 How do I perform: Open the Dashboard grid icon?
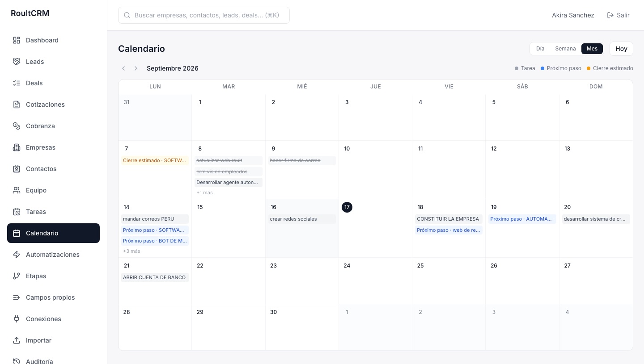coord(17,40)
